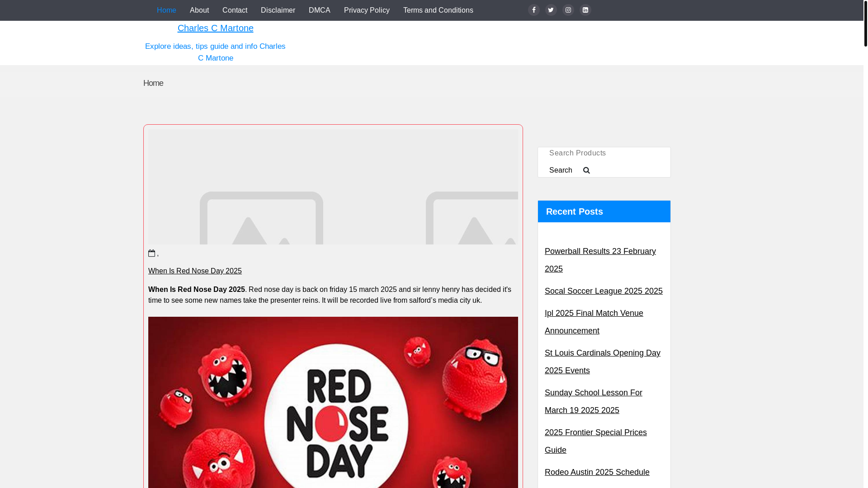Click the calendar icon above the post title

(152, 253)
